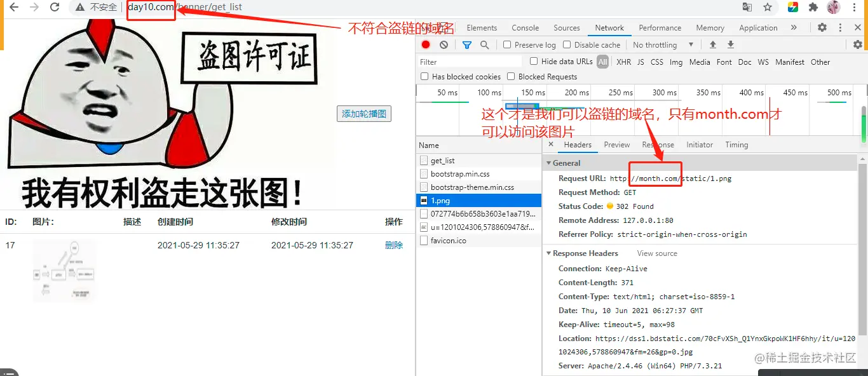Select bootstrap.min.css request in network list
Screen dimensions: 868x376
[479, 174]
